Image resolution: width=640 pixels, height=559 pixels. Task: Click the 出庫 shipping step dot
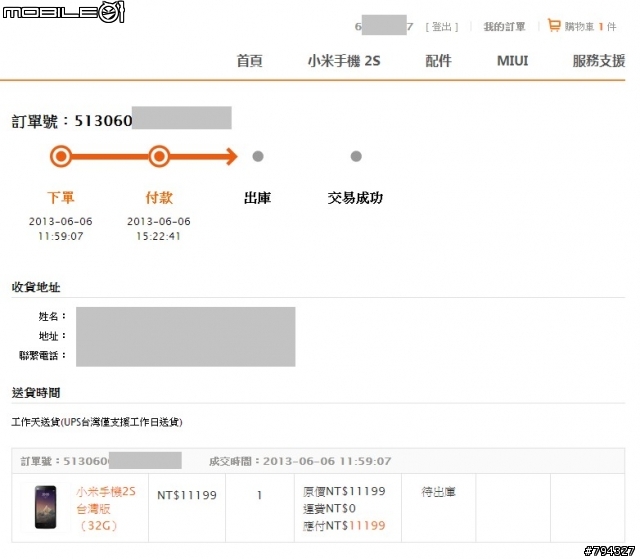tap(258, 156)
